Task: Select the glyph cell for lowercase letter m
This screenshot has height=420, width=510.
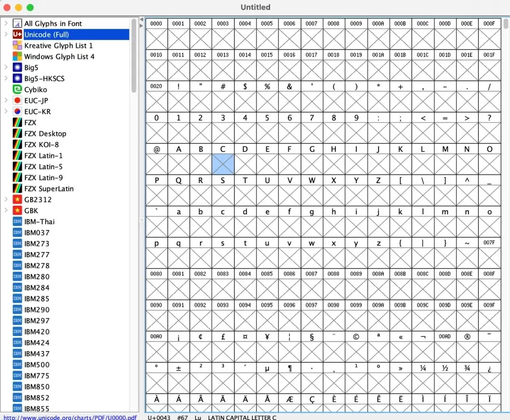Action: click(x=445, y=222)
